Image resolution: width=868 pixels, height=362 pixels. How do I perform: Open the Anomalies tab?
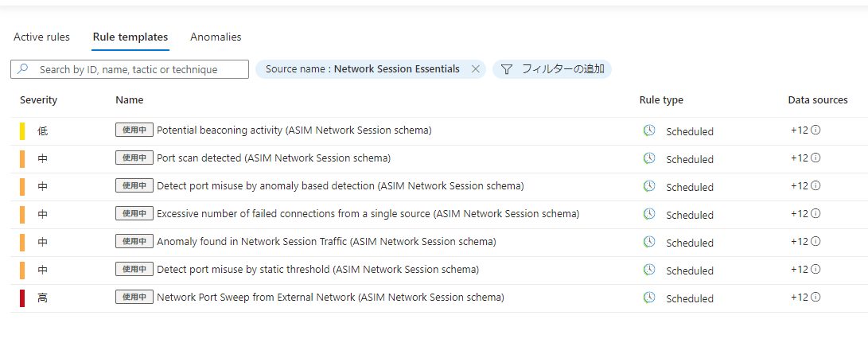coord(216,37)
